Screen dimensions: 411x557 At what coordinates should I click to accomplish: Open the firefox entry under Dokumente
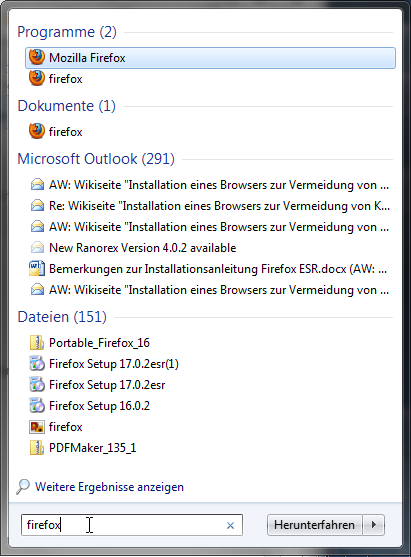coord(210,132)
